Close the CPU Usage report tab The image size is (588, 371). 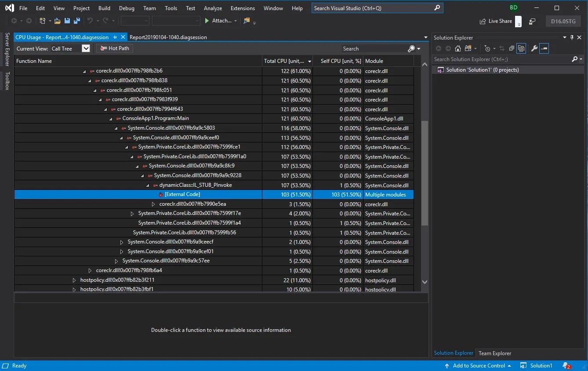123,37
